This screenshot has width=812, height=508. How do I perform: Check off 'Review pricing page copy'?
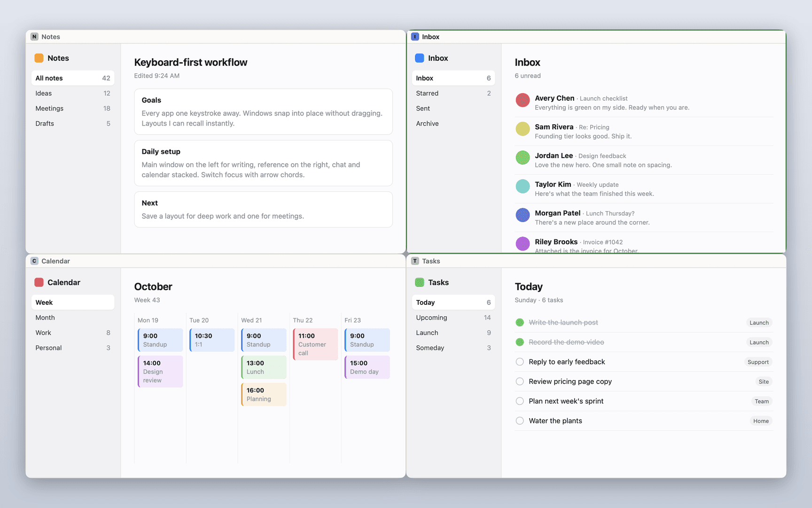pos(520,381)
